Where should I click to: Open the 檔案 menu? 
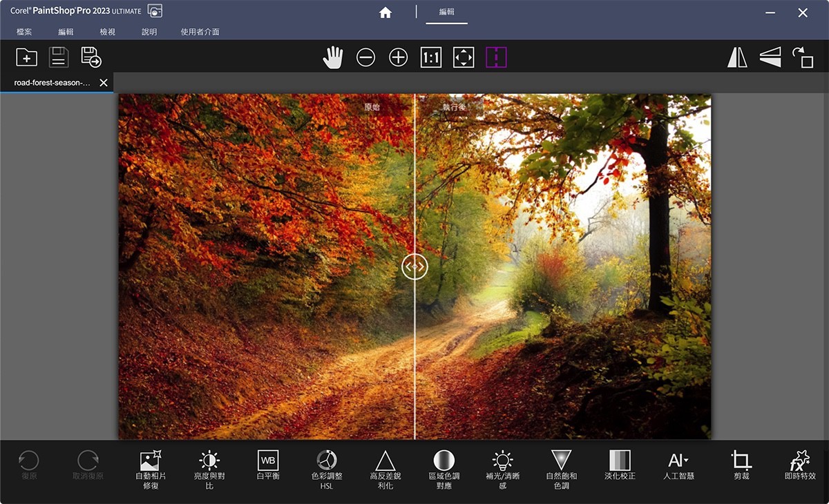(x=24, y=31)
